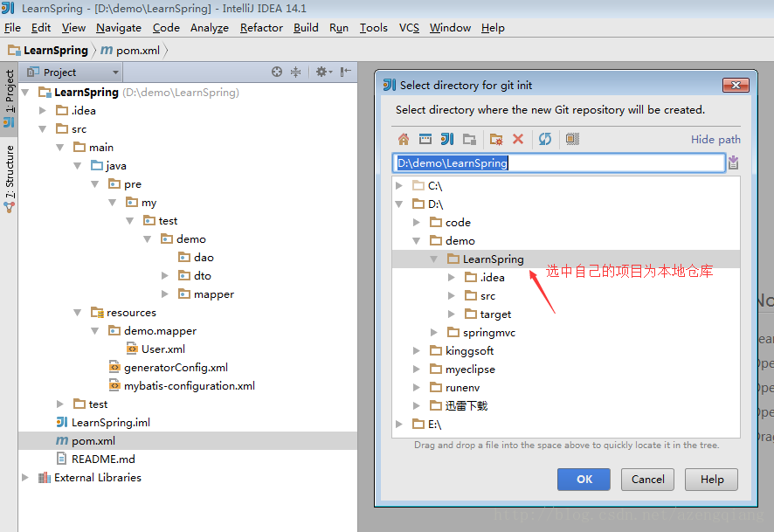The image size is (774, 532).
Task: Select the myeclipse folder in dialog
Action: [469, 370]
